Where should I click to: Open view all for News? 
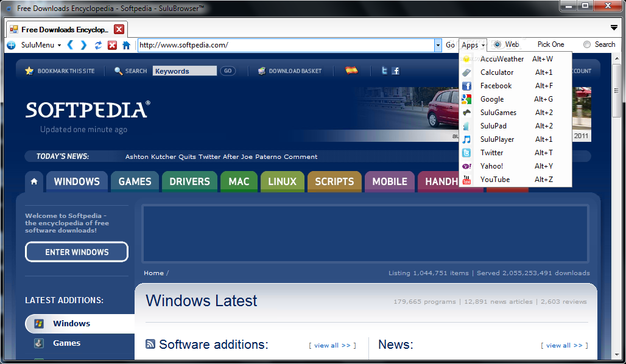coord(564,345)
